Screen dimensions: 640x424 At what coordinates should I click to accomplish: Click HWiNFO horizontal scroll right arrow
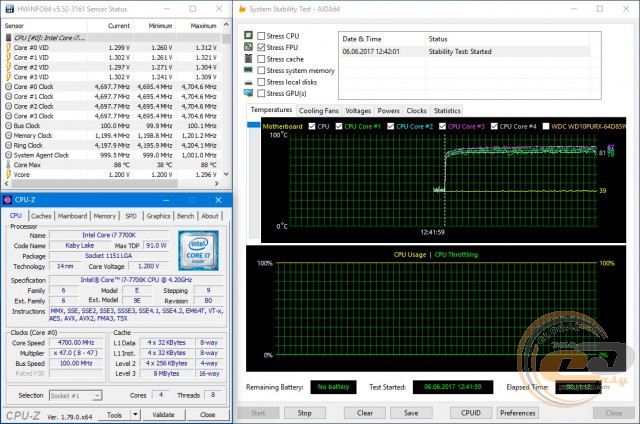(217, 184)
